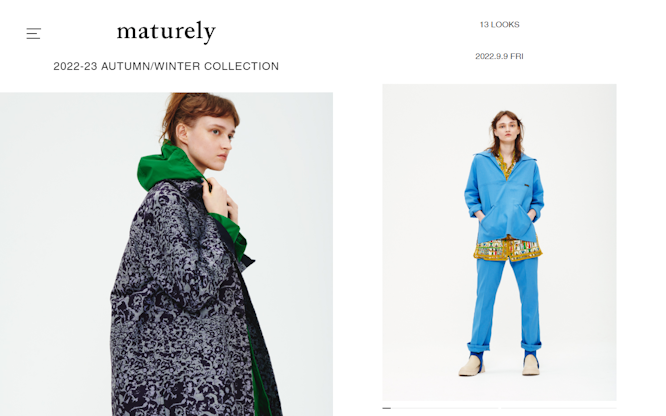The width and height of the screenshot is (666, 416).
Task: Click the blue rolled-cuff trousers
Action: [x=505, y=304]
